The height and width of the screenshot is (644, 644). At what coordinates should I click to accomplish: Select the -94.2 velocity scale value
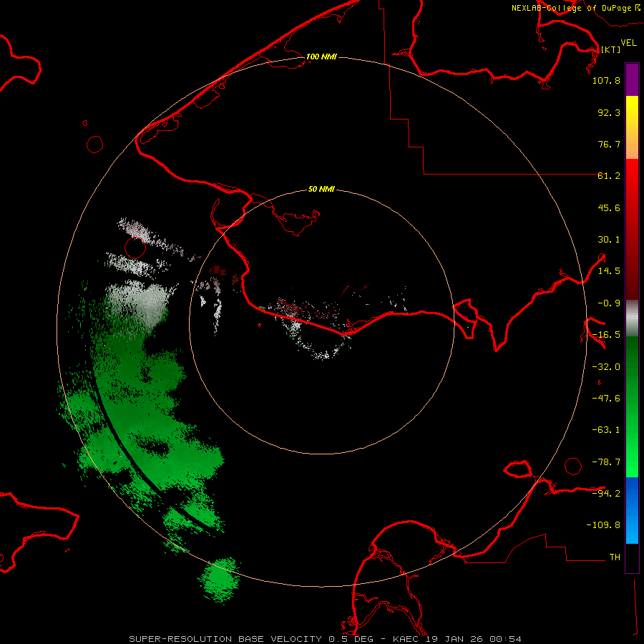[x=606, y=494]
